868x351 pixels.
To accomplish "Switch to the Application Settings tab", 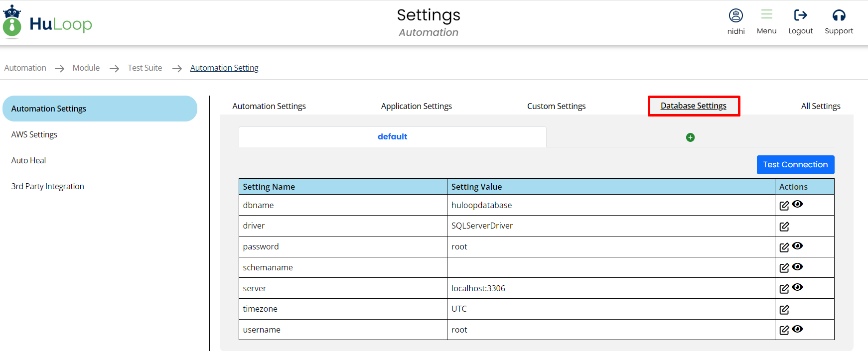I will 416,106.
